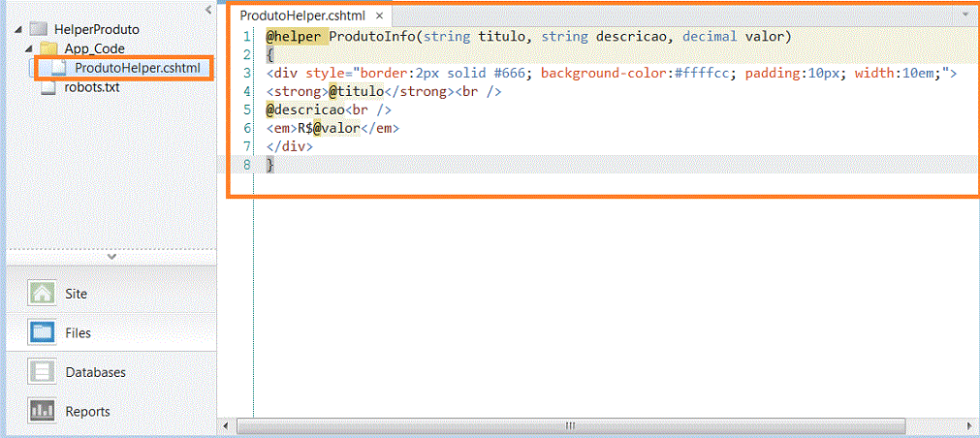Click the closing </div> tag on line 7

coord(289,147)
